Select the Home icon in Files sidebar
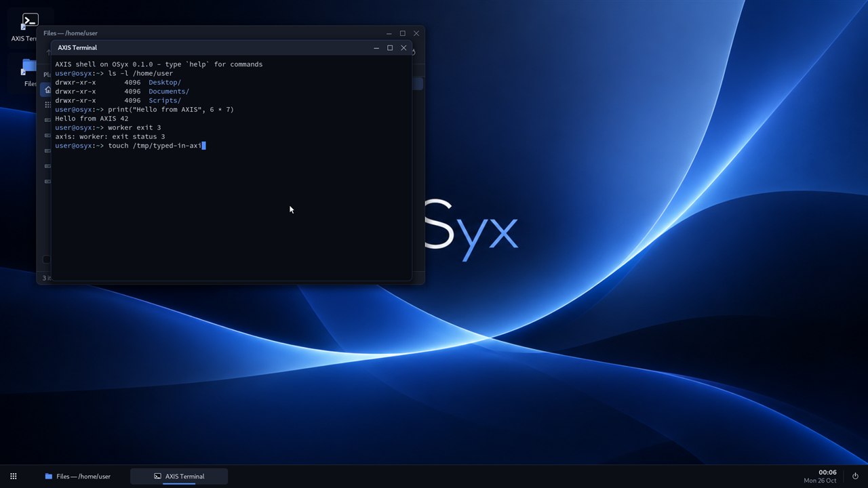 pyautogui.click(x=47, y=89)
